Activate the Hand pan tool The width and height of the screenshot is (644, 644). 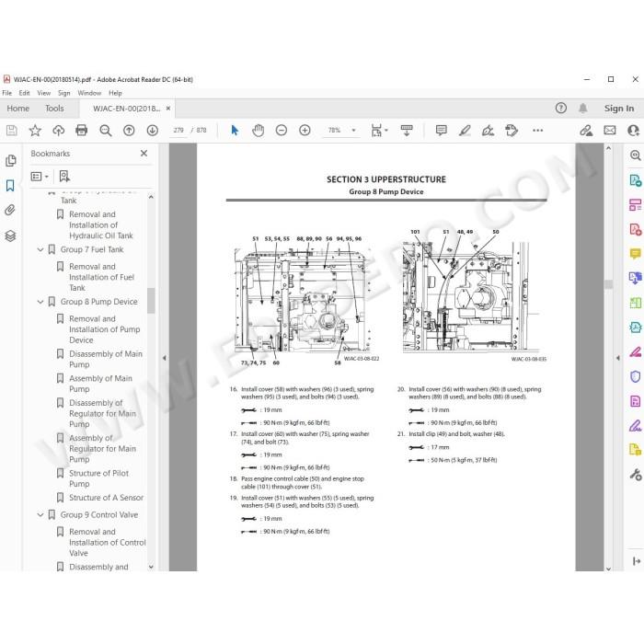(258, 131)
